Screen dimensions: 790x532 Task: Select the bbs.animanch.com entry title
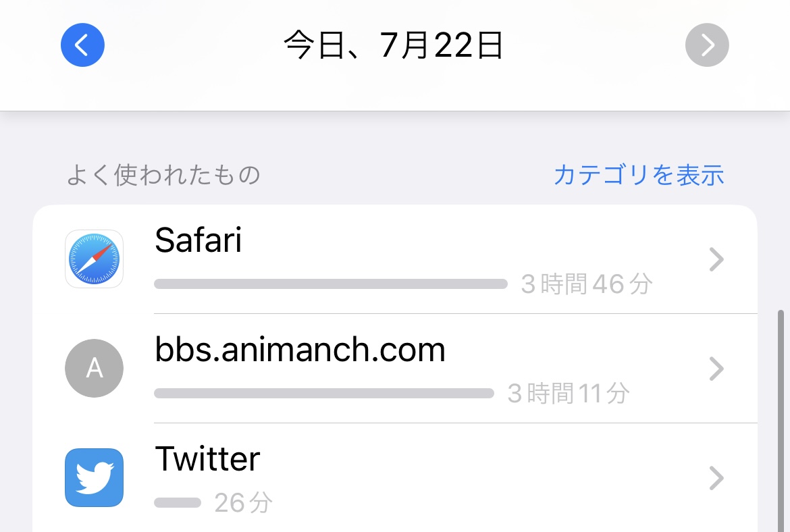(300, 350)
